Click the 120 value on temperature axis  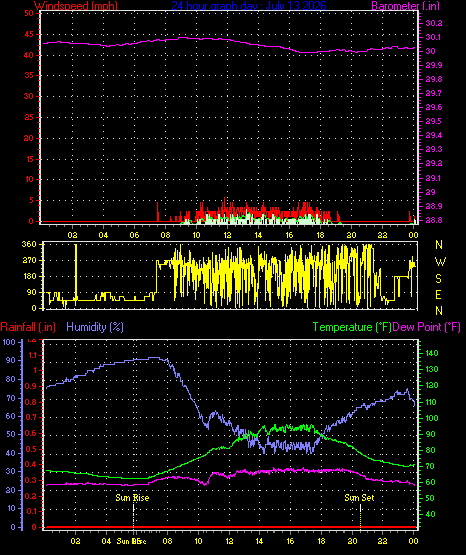point(431,385)
